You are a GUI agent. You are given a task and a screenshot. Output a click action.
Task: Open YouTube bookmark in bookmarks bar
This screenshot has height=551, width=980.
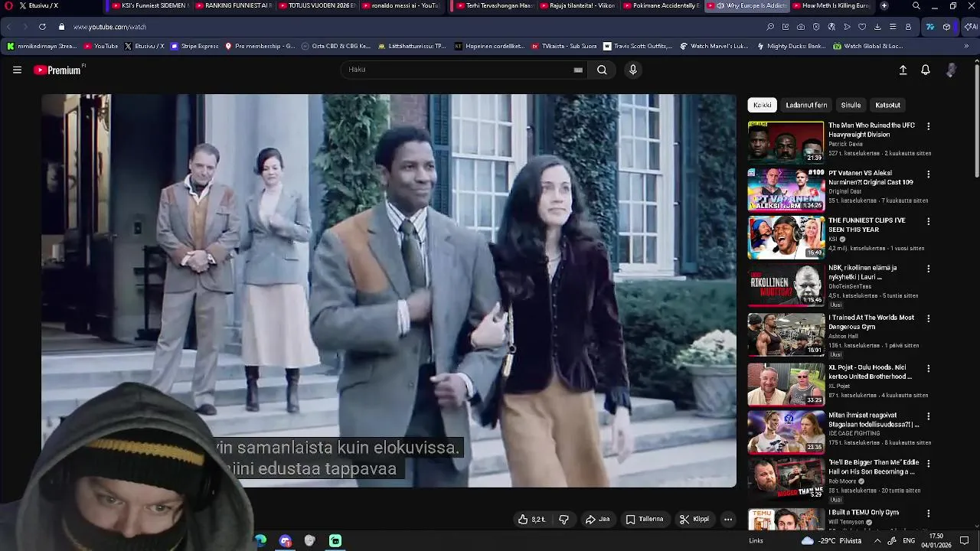coord(100,46)
